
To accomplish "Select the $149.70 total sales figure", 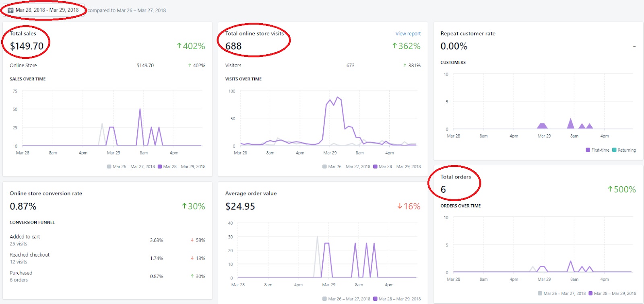I will (27, 46).
